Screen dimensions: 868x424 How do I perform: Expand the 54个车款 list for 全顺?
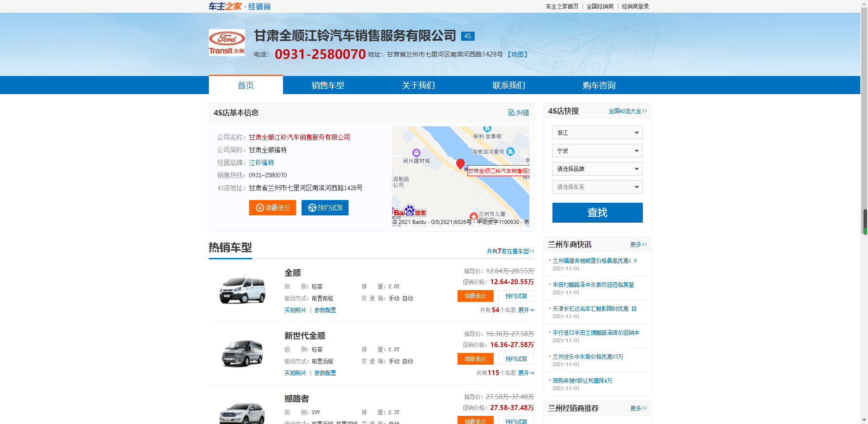(x=526, y=310)
